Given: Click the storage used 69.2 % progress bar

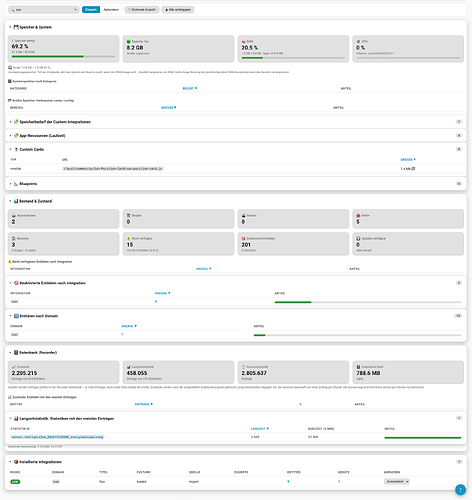Looking at the screenshot, I should (63, 57).
